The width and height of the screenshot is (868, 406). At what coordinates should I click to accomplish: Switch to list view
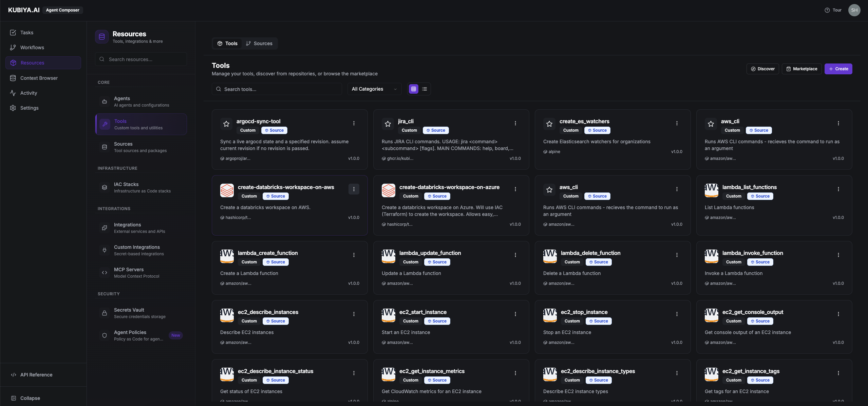click(424, 89)
